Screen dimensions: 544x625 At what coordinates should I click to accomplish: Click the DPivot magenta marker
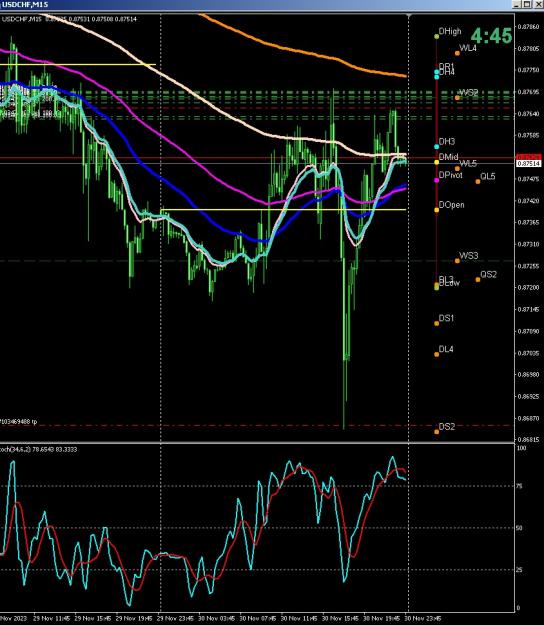[436, 180]
